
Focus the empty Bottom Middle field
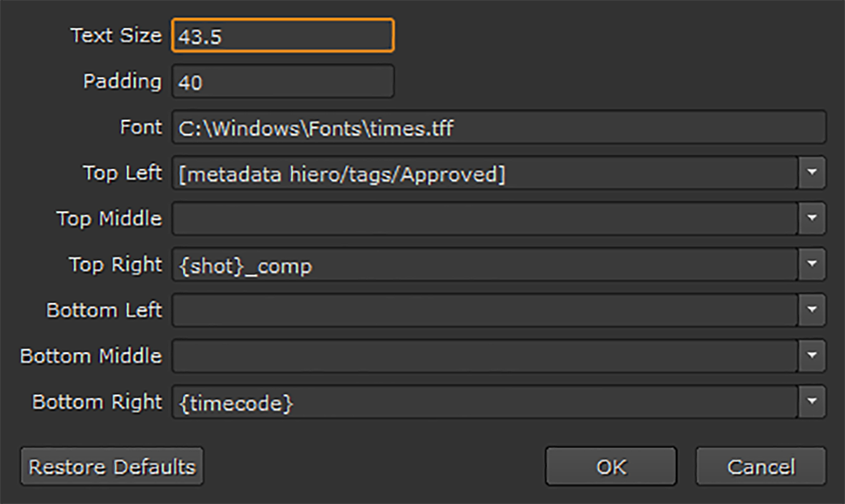click(484, 356)
